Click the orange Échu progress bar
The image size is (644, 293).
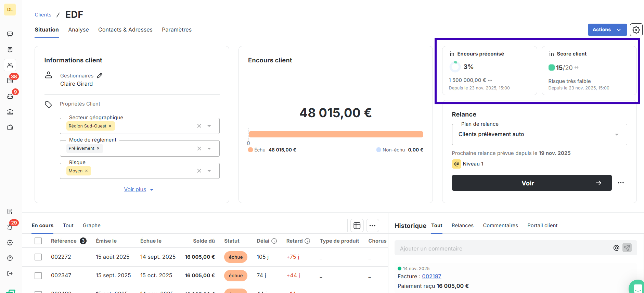336,134
